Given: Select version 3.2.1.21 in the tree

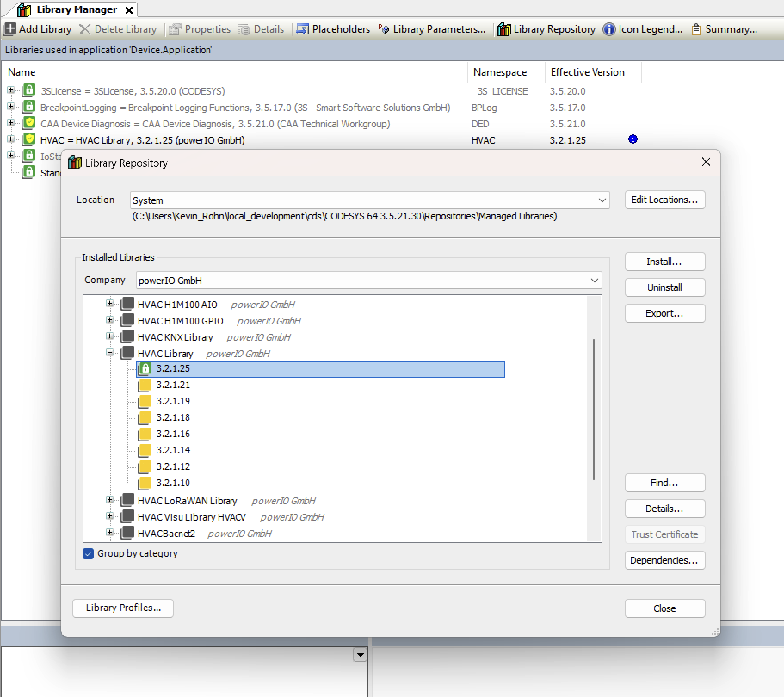Looking at the screenshot, I should point(173,385).
